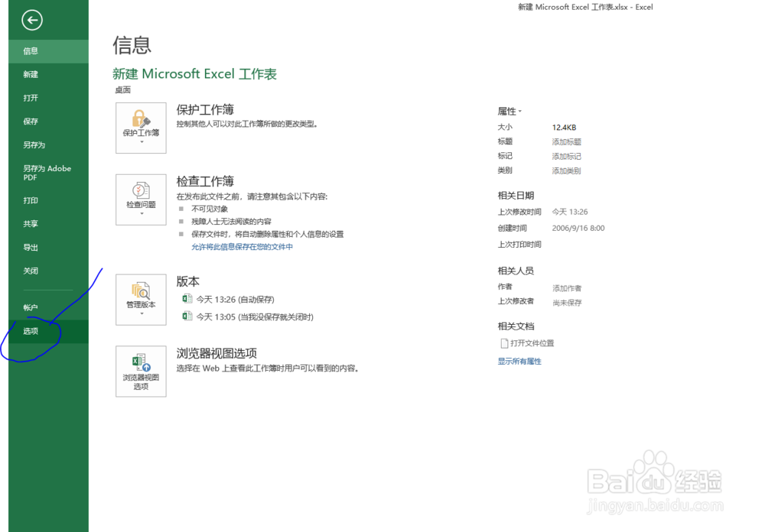
Task: Open Browser View Options (浏览器视图选项) button
Action: [141, 371]
